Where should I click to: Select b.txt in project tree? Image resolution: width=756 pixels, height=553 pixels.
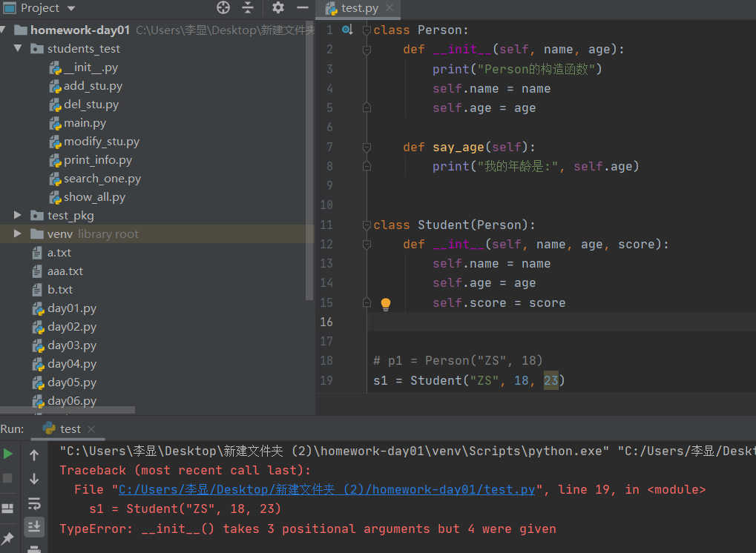[x=53, y=290]
